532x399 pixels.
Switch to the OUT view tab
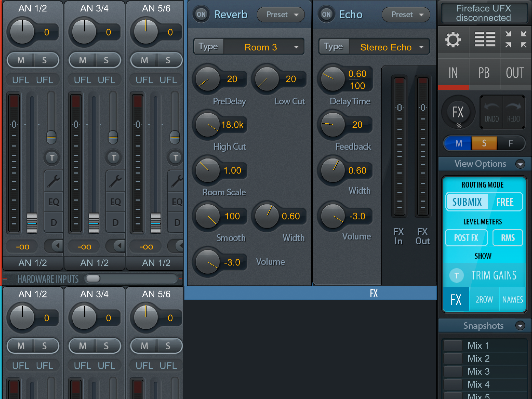pyautogui.click(x=515, y=73)
